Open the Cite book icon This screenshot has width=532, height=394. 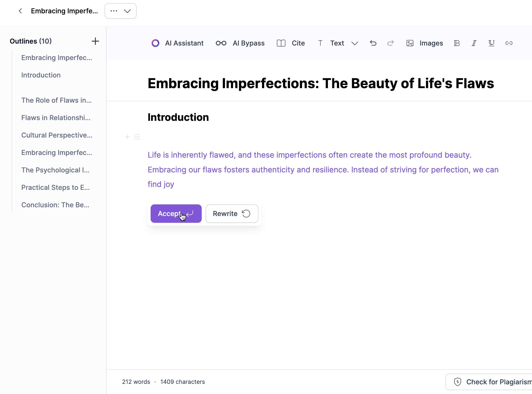[281, 43]
